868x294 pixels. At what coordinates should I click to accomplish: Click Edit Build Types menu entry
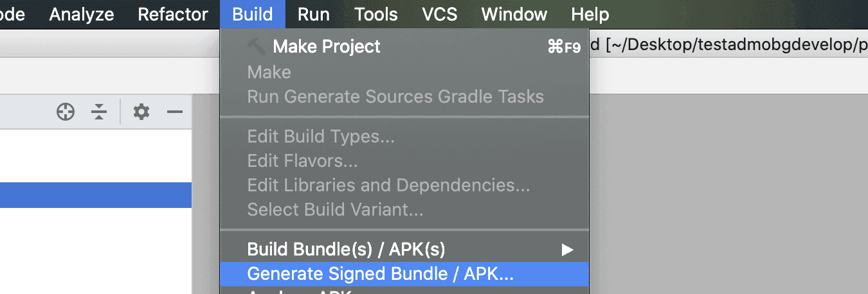point(320,136)
